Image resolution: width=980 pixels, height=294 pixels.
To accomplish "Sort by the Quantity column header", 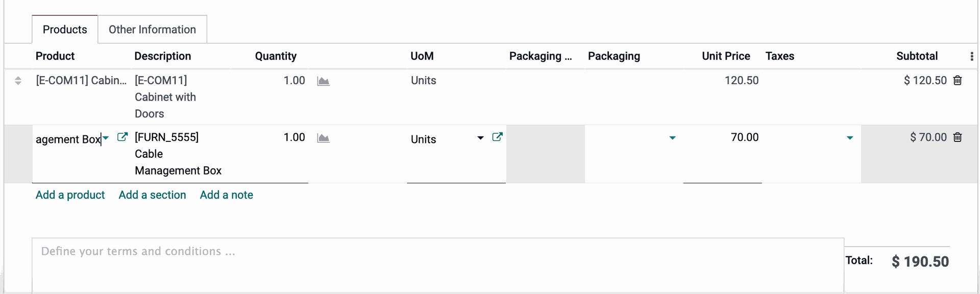I will click(x=276, y=56).
